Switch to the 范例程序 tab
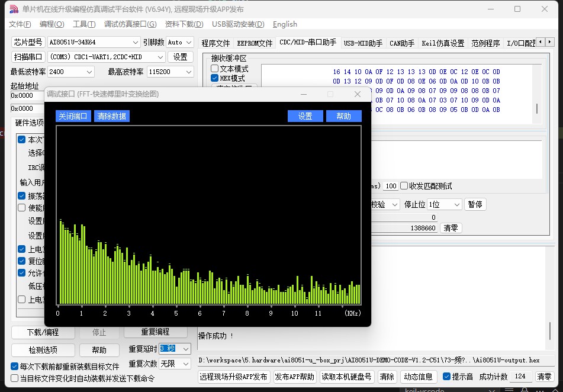This screenshot has height=392, width=563. pos(485,43)
